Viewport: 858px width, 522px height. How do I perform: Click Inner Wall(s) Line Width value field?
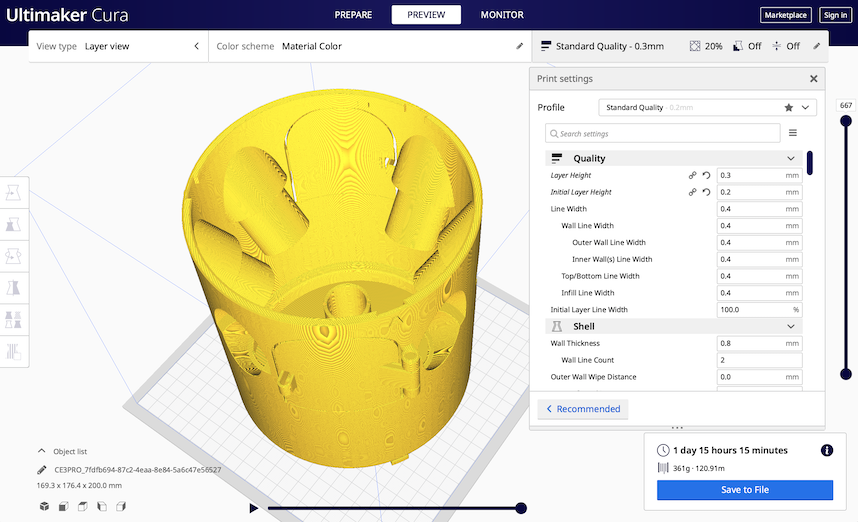tap(760, 259)
